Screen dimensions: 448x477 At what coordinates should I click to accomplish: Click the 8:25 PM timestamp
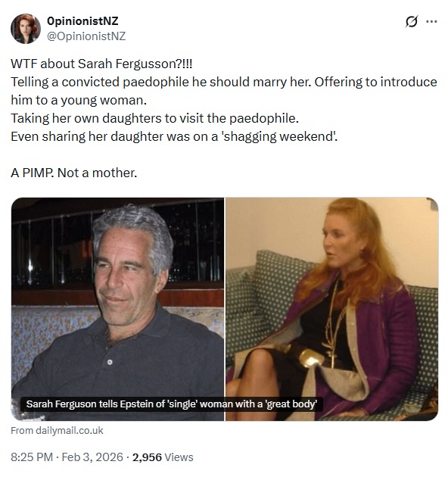point(32,457)
